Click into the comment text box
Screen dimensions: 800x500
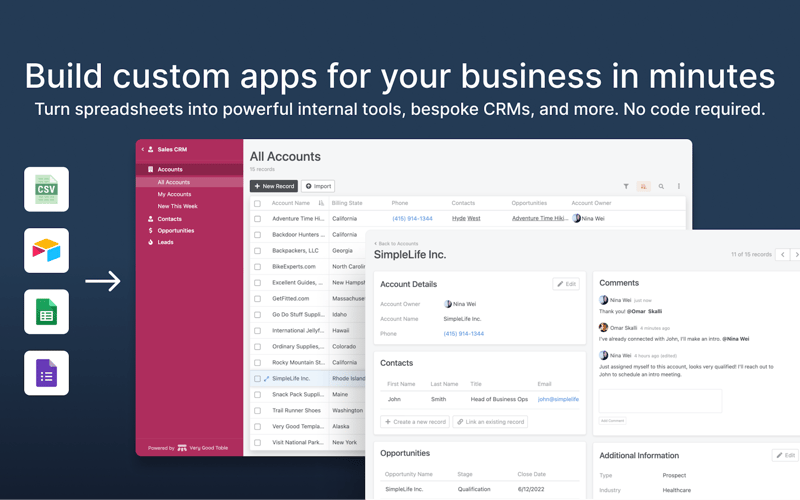[x=660, y=401]
